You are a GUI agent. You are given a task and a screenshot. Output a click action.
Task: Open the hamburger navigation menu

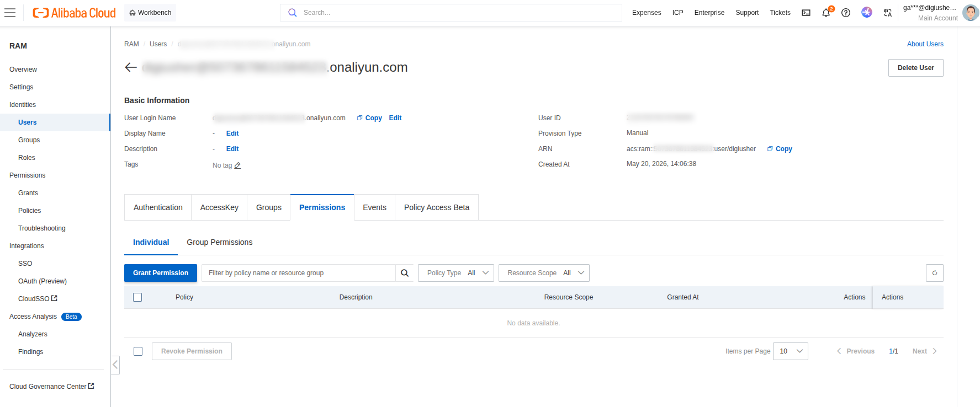point(10,13)
